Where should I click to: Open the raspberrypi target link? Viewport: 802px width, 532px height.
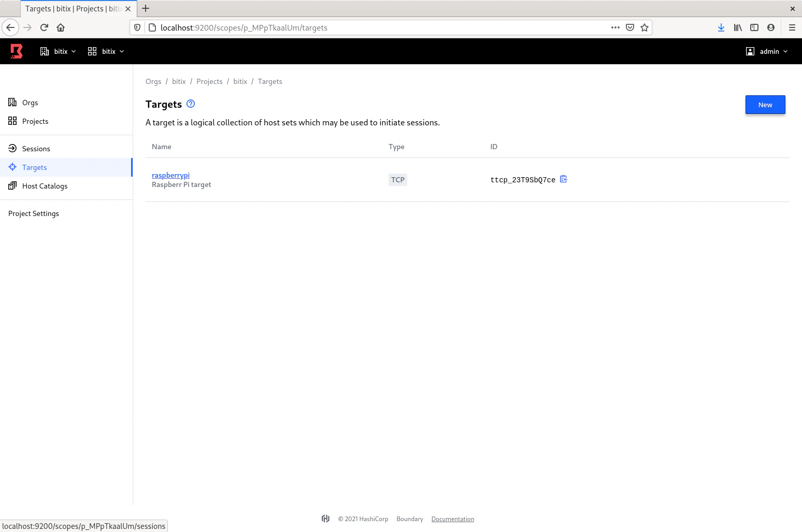pos(170,175)
